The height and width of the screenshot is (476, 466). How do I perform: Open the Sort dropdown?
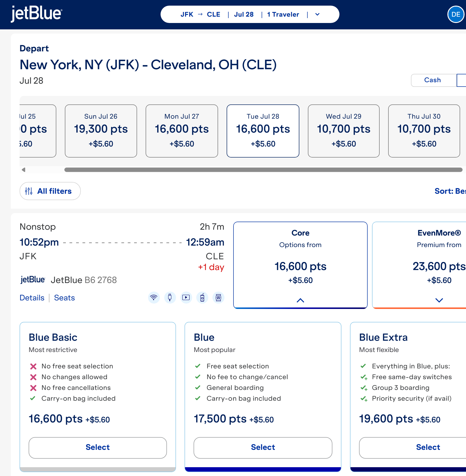(x=450, y=191)
